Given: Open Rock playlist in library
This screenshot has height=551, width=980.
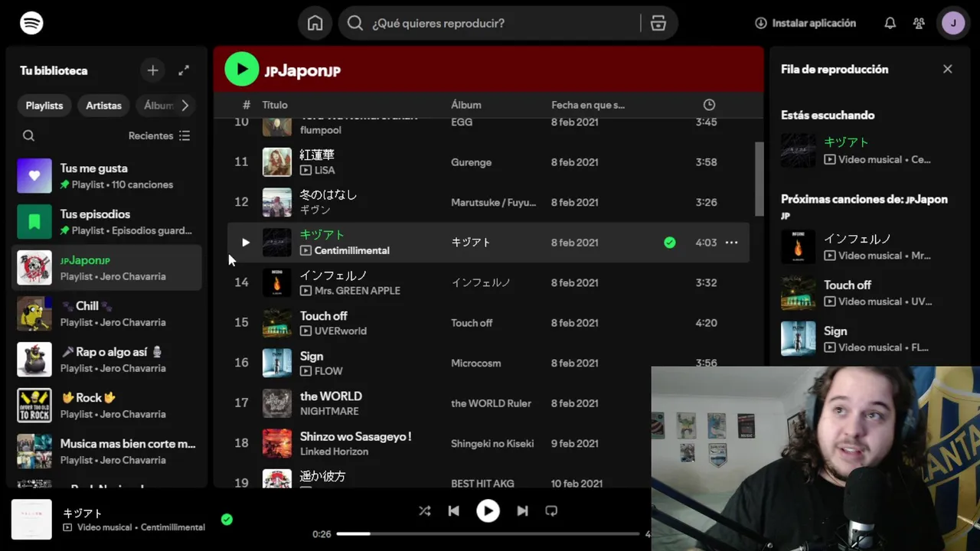Looking at the screenshot, I should click(x=107, y=406).
